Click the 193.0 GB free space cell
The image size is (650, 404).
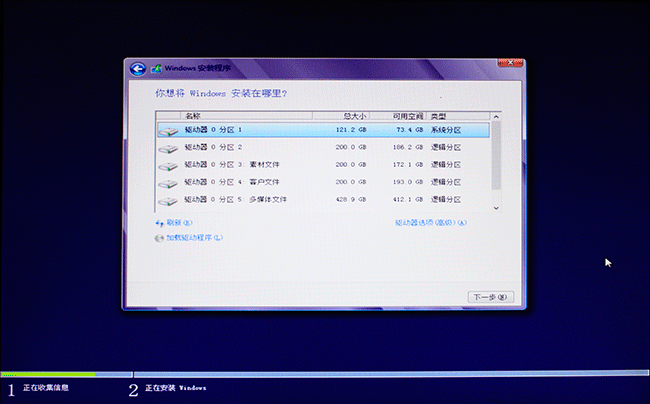pos(407,182)
